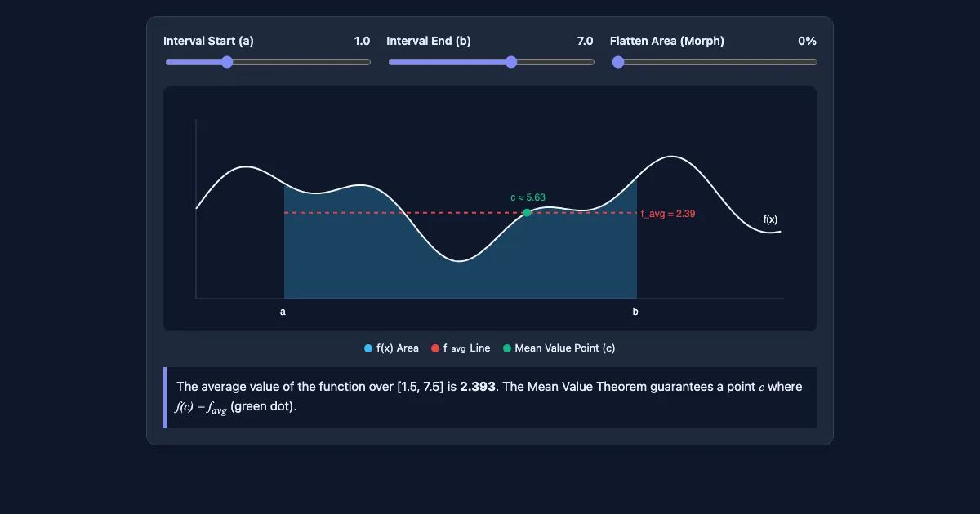
Task: Click the Interval End (b) slider handle
Action: [x=511, y=62]
